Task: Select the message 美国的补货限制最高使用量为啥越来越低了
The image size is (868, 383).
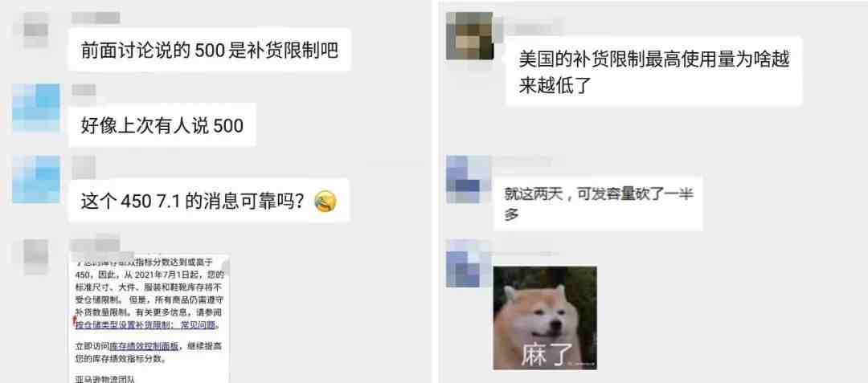Action: click(x=653, y=71)
